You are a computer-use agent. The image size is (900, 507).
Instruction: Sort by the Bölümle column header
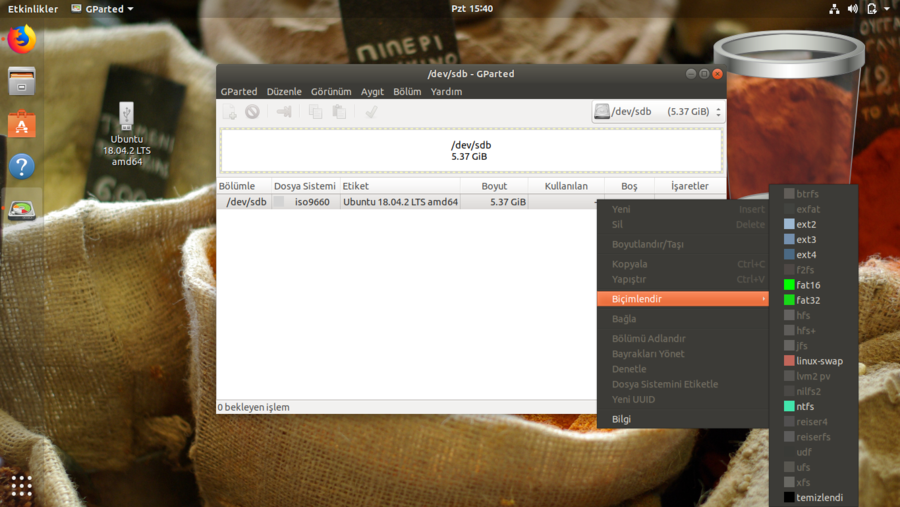coord(244,186)
